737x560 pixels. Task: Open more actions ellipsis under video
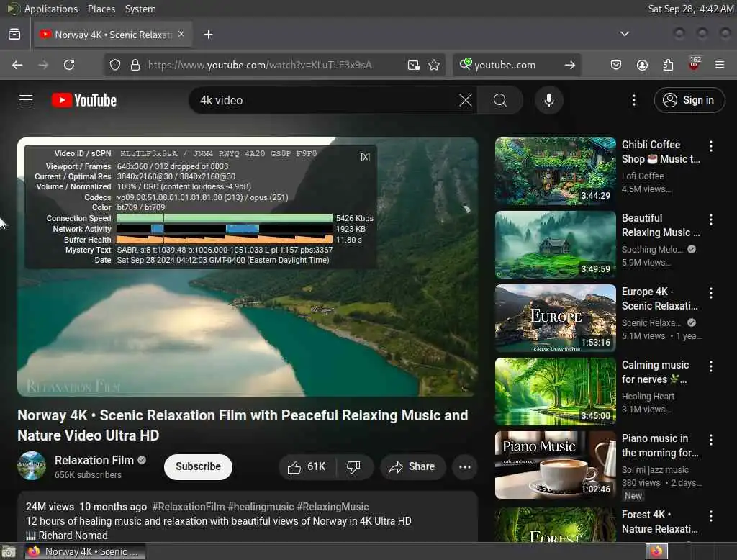point(465,467)
